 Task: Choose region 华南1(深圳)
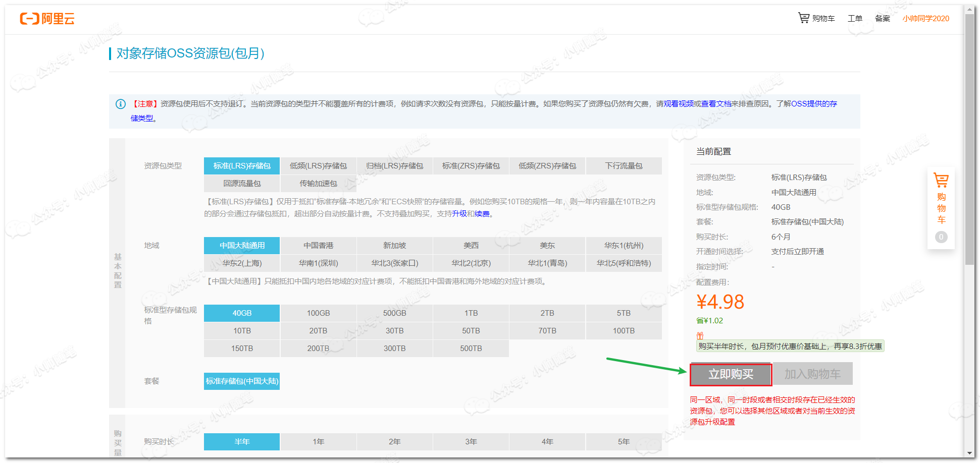[x=318, y=263]
